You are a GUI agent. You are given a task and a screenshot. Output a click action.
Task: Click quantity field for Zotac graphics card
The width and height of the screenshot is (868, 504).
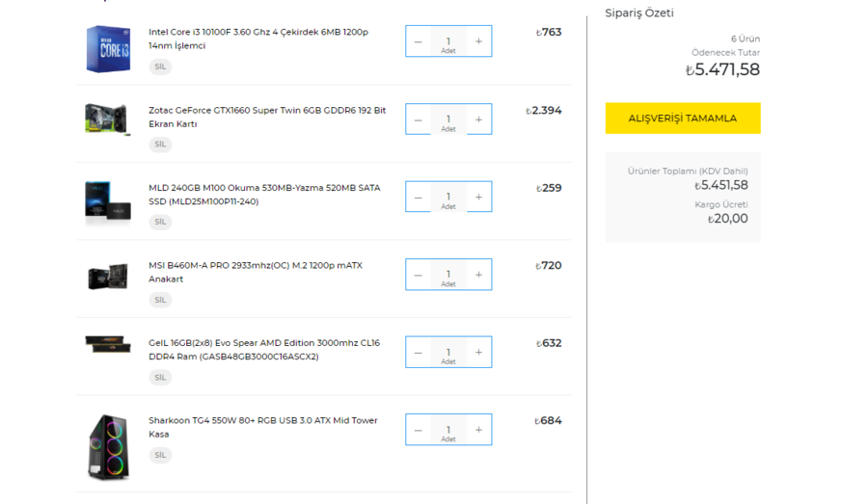tap(448, 119)
